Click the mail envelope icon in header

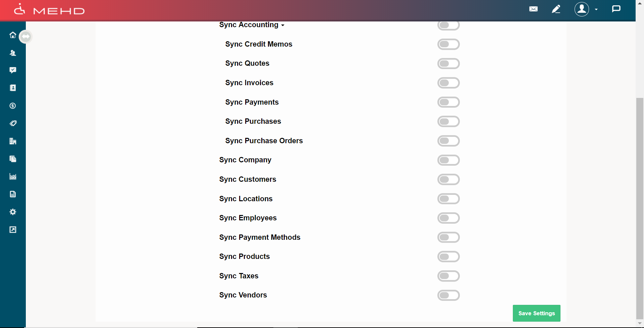click(x=533, y=9)
